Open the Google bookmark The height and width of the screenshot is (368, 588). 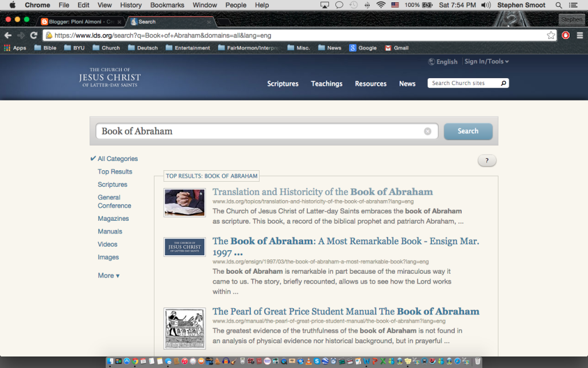point(363,48)
